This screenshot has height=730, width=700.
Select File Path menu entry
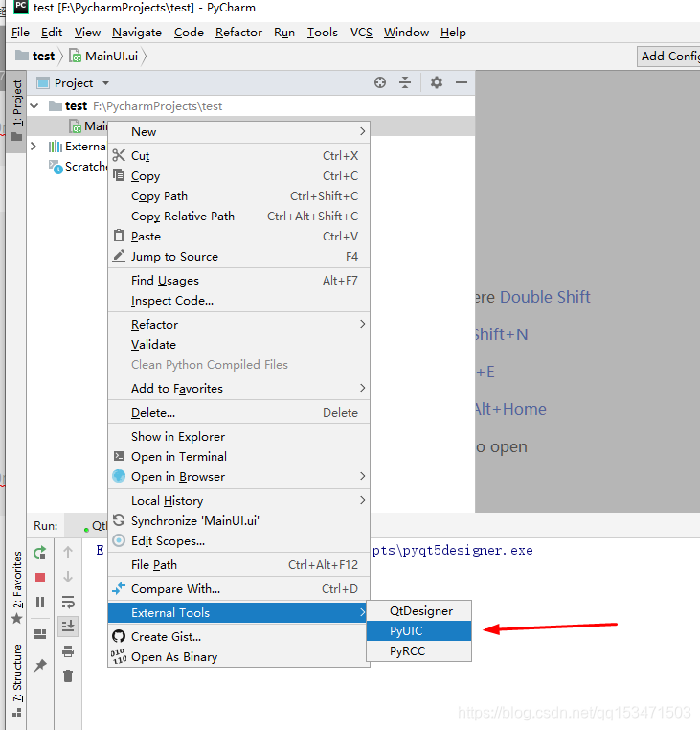pyautogui.click(x=238, y=564)
